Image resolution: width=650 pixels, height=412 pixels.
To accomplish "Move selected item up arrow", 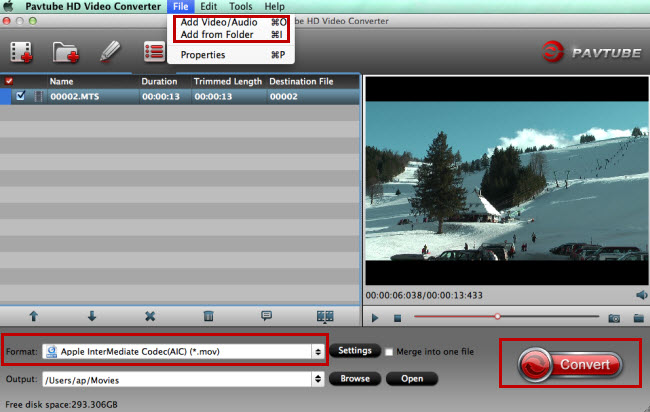I will (34, 316).
